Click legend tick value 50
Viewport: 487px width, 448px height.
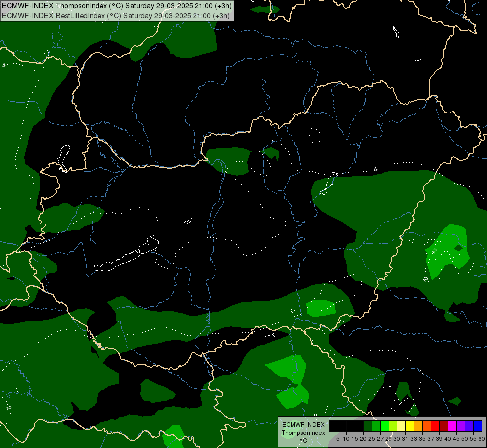click(x=465, y=439)
